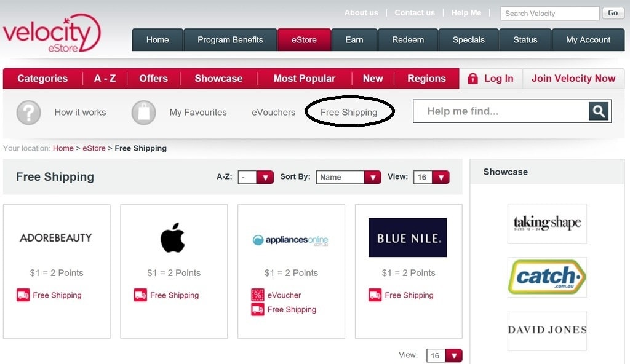Image resolution: width=630 pixels, height=364 pixels.
Task: Open the bottom View 16 dropdown
Action: click(x=444, y=355)
